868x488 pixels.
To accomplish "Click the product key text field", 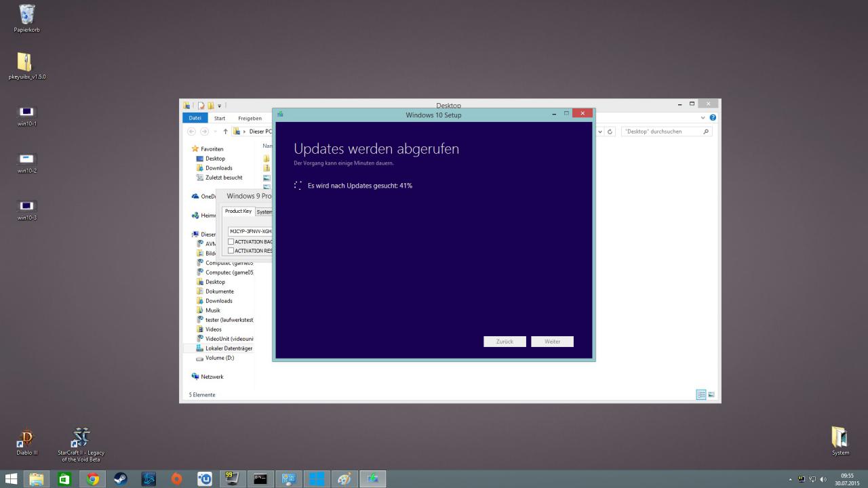I will click(x=250, y=231).
